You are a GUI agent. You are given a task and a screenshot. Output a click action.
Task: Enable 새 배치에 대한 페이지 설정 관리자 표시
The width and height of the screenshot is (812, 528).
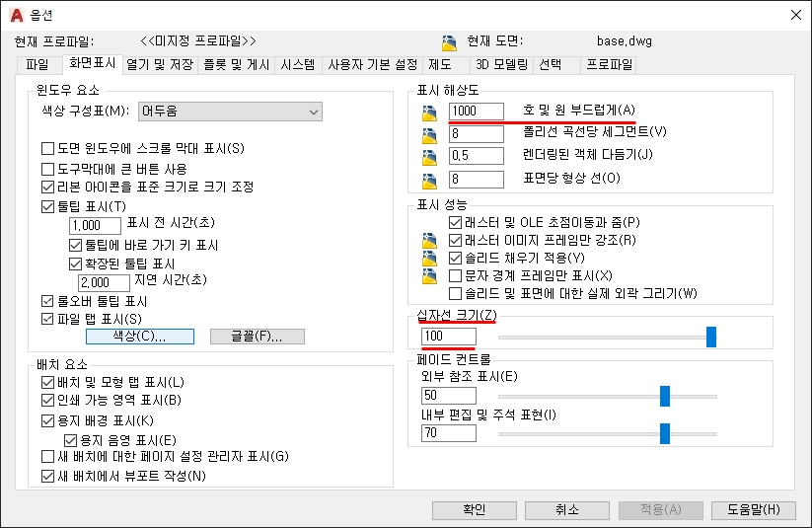coord(47,457)
